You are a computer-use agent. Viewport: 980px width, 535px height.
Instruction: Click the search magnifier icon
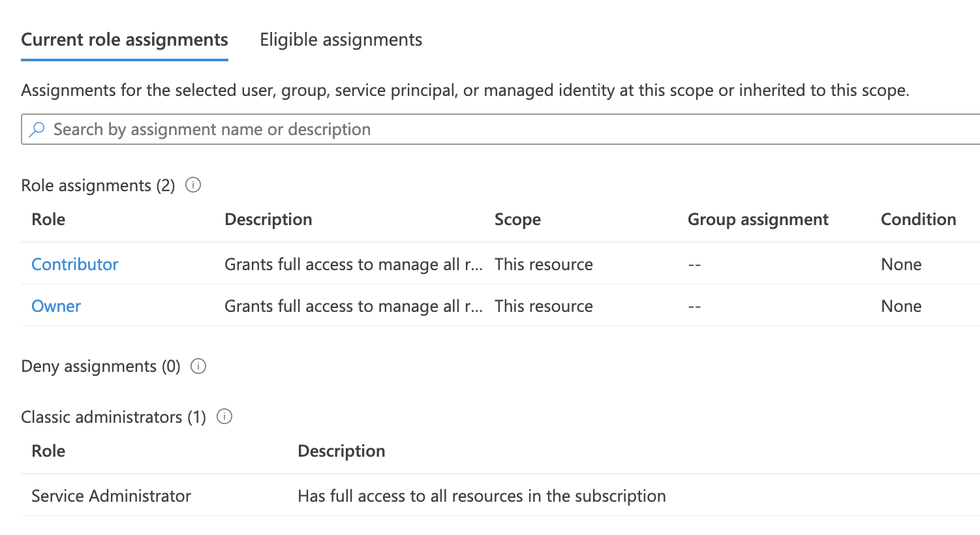(x=37, y=129)
